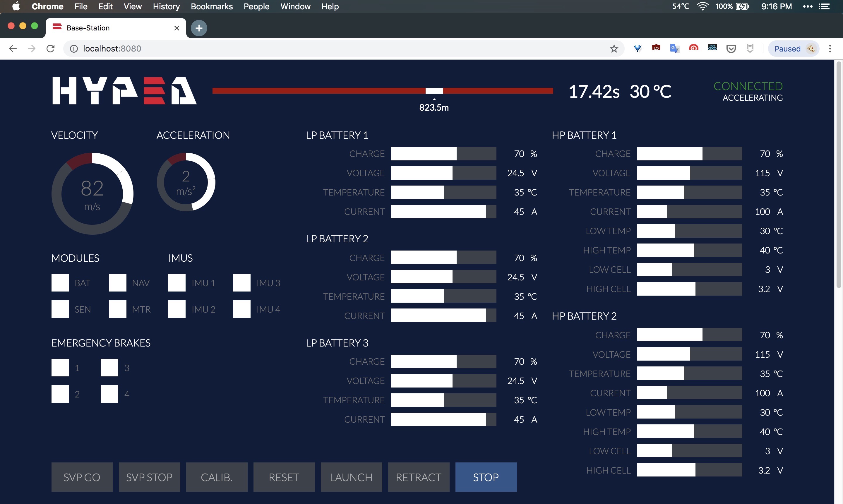The height and width of the screenshot is (504, 843).
Task: Toggle the BAT module indicator box
Action: [60, 283]
